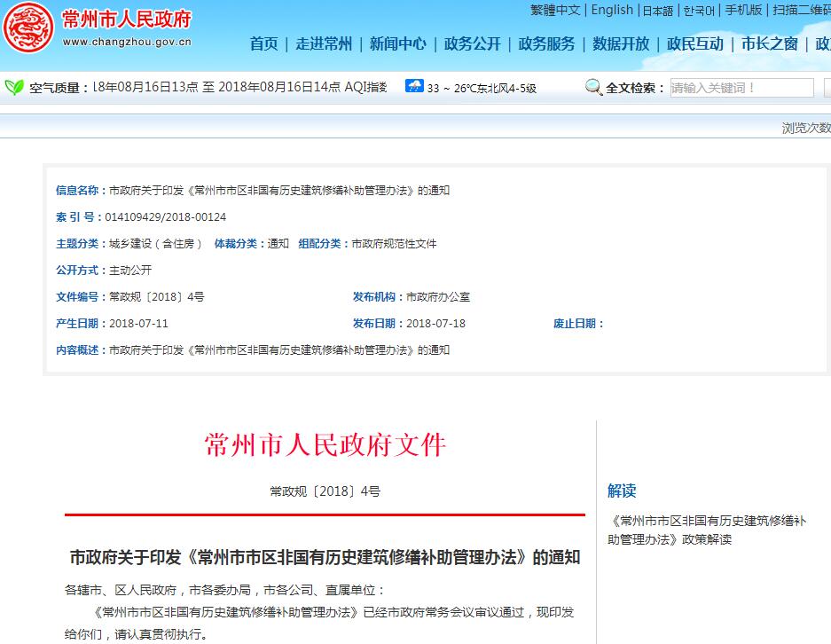Open the 走进常州 menu item
The height and width of the screenshot is (644, 831).
[x=324, y=43]
